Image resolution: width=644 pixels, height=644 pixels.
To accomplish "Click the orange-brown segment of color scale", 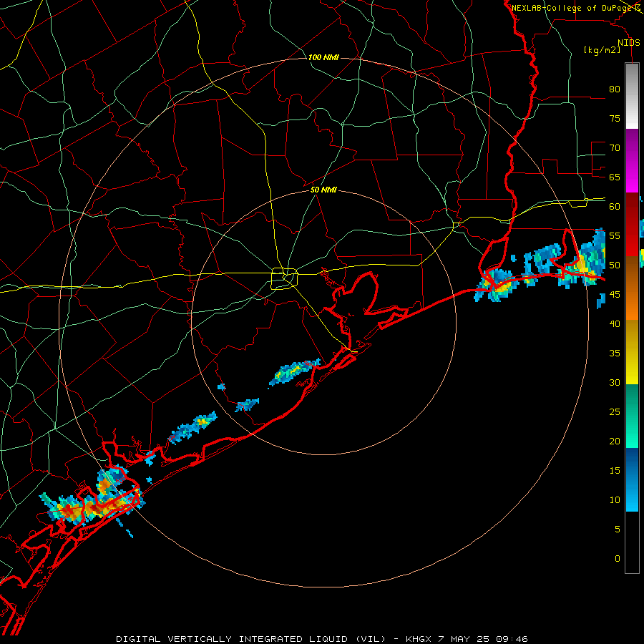I will coord(632,288).
